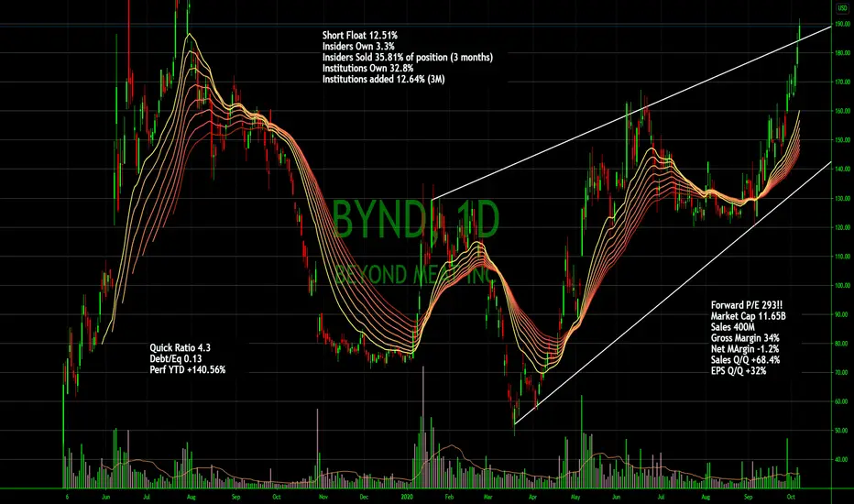This screenshot has width=854, height=504.
Task: Select the lower white trend line
Action: point(673,292)
